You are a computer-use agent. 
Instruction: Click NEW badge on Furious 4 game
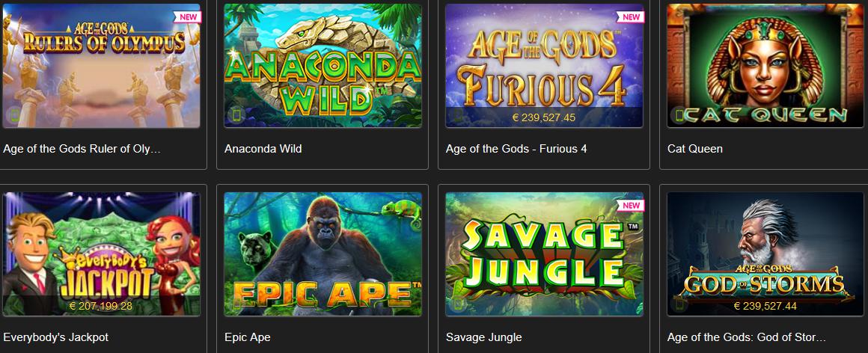pyautogui.click(x=631, y=16)
